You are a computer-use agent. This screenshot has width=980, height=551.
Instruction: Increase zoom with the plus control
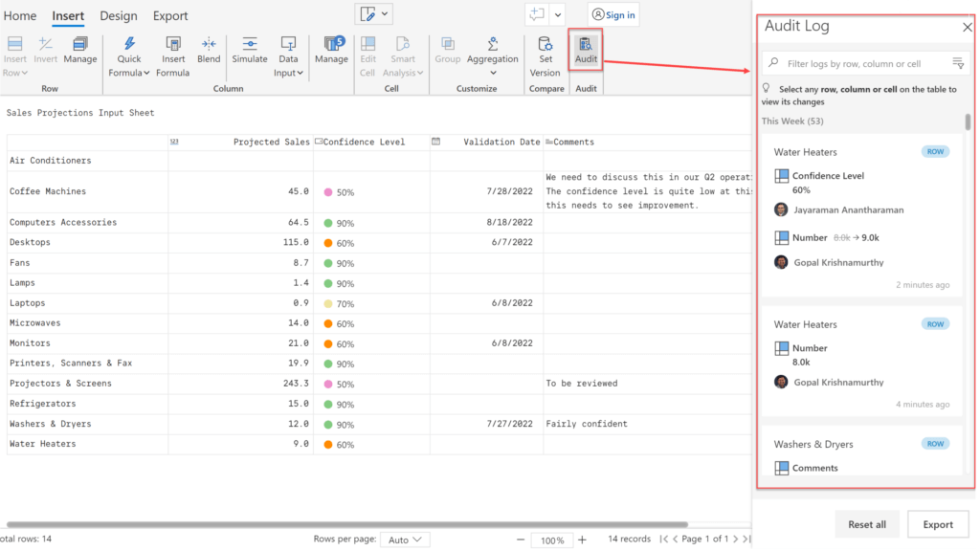pos(582,540)
